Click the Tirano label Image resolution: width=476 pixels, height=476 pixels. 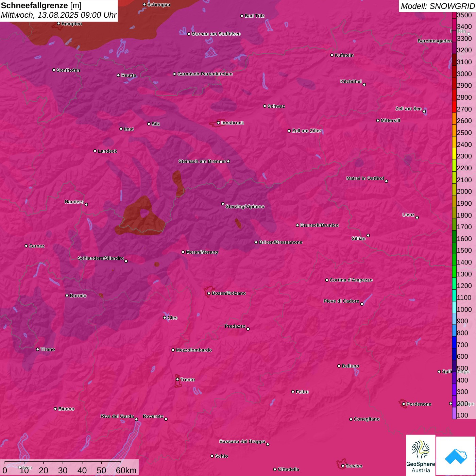[x=48, y=349]
